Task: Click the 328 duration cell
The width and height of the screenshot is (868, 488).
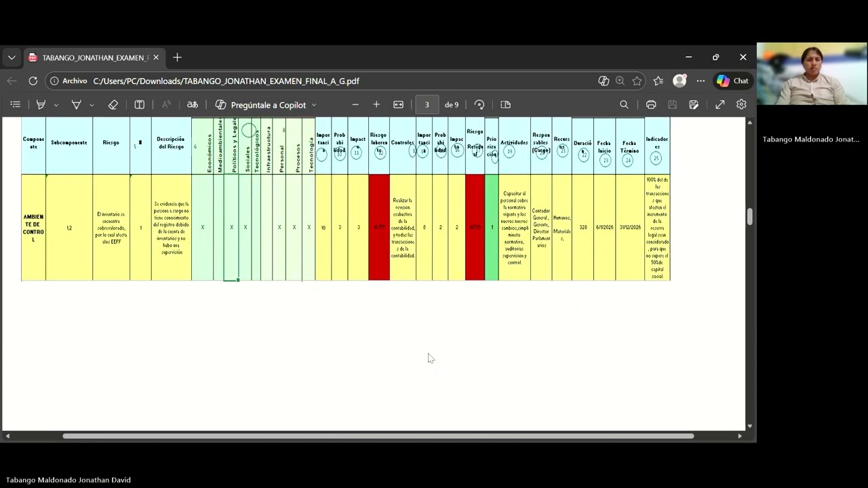Action: tap(583, 228)
